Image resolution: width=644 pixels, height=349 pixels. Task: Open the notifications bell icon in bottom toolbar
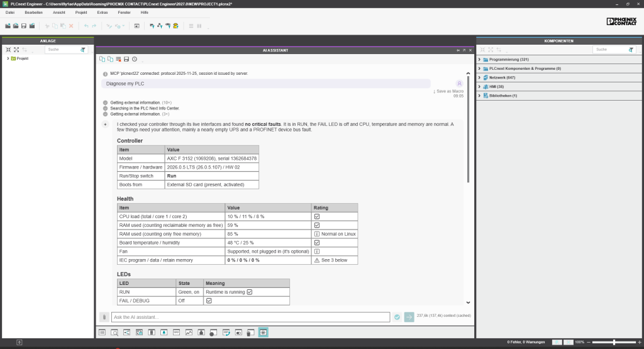point(164,332)
